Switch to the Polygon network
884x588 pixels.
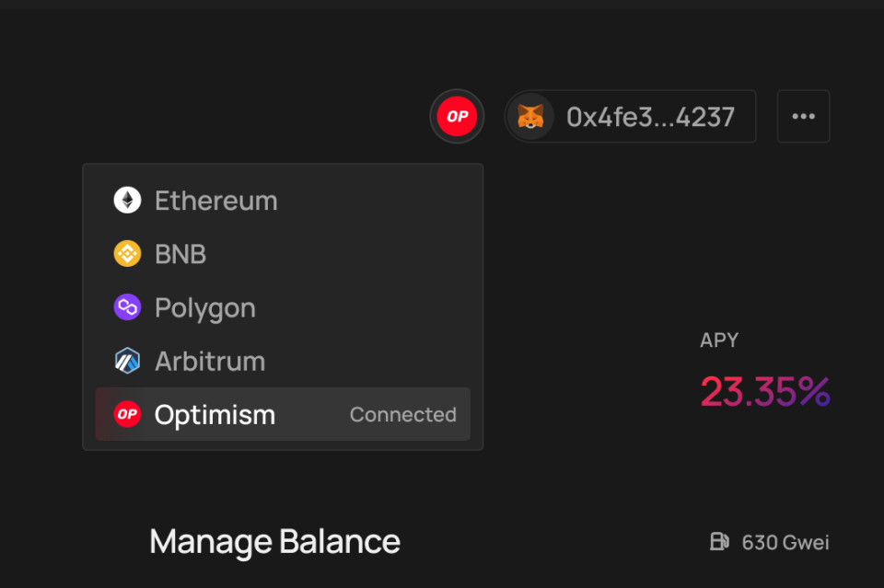click(x=204, y=306)
